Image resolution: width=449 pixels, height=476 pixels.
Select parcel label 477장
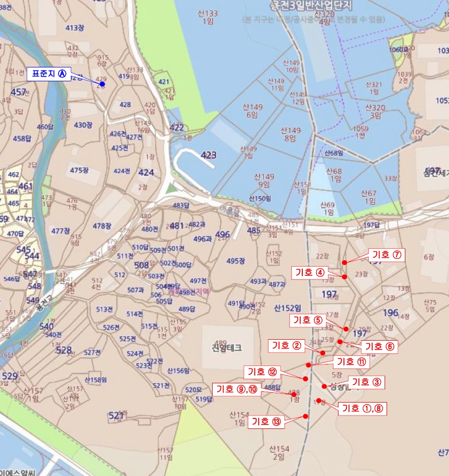point(60,231)
